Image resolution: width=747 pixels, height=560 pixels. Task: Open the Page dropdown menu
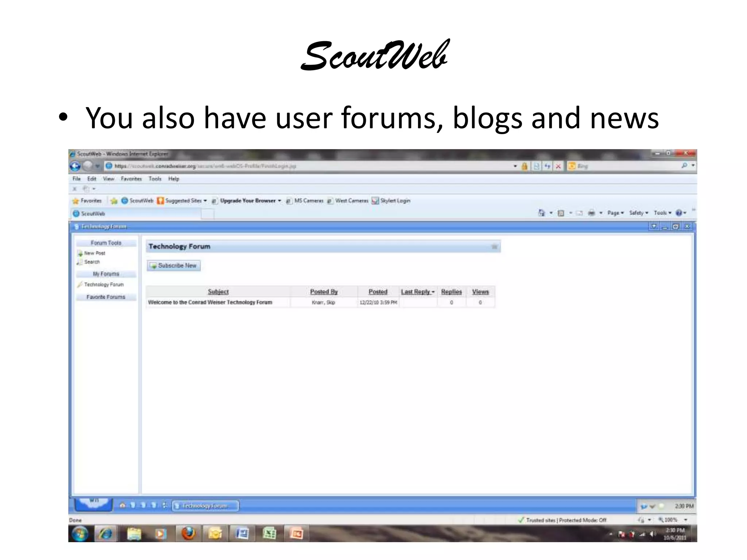point(615,213)
